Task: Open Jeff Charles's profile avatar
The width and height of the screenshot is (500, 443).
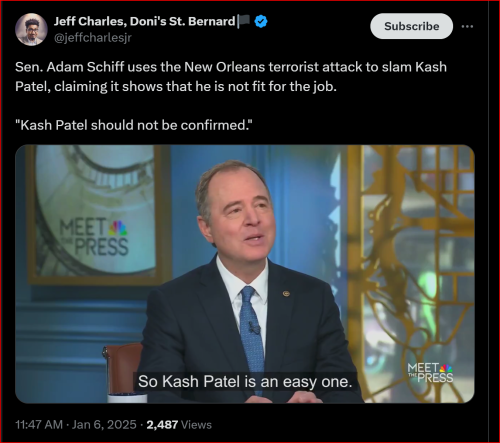Action: point(31,29)
